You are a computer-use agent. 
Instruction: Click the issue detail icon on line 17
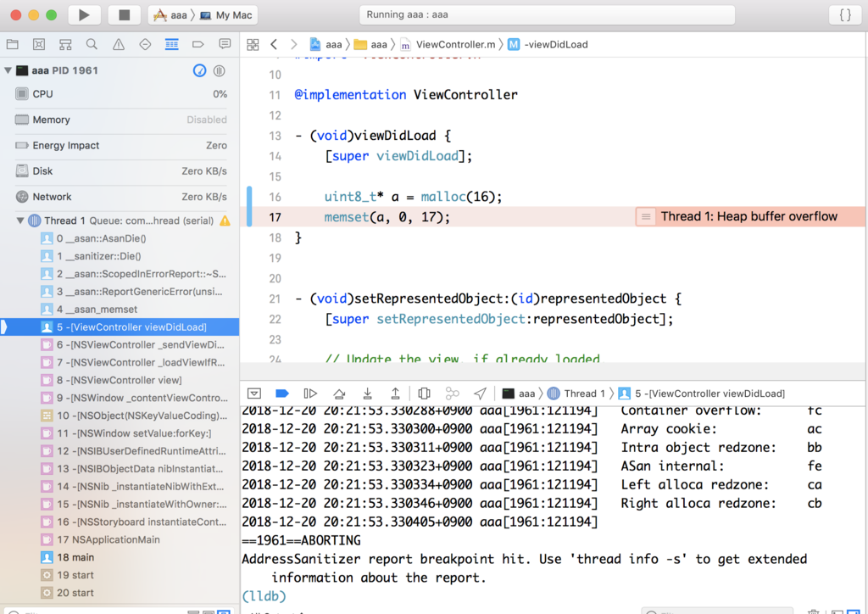tap(645, 216)
